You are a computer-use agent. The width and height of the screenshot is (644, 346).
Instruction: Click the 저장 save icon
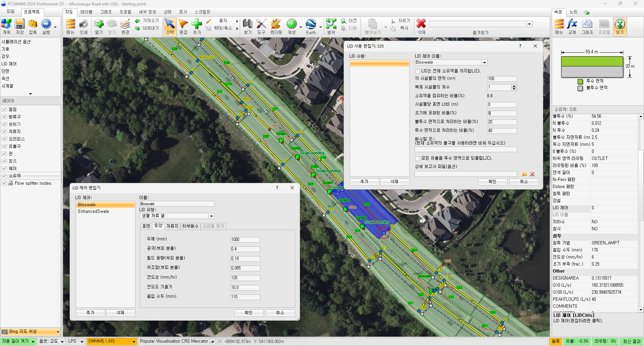19,24
